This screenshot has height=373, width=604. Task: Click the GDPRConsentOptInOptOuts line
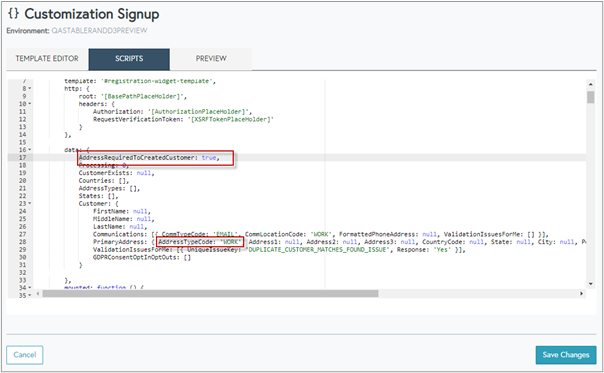point(142,257)
